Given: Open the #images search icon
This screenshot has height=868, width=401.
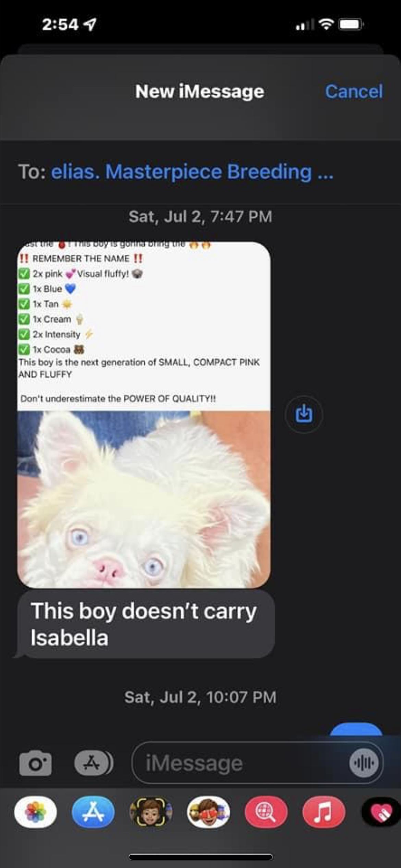Looking at the screenshot, I should click(x=266, y=812).
